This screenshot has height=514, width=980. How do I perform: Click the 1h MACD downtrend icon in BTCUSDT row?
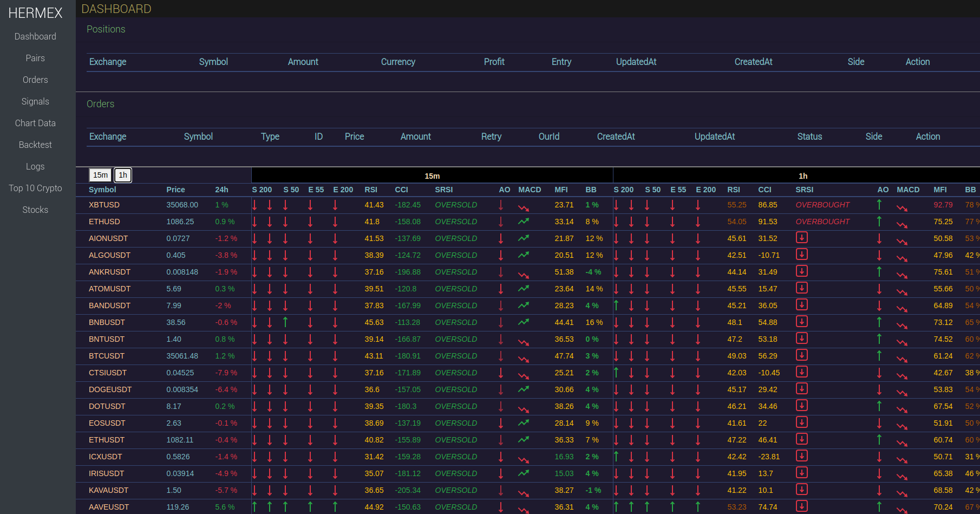pyautogui.click(x=902, y=359)
